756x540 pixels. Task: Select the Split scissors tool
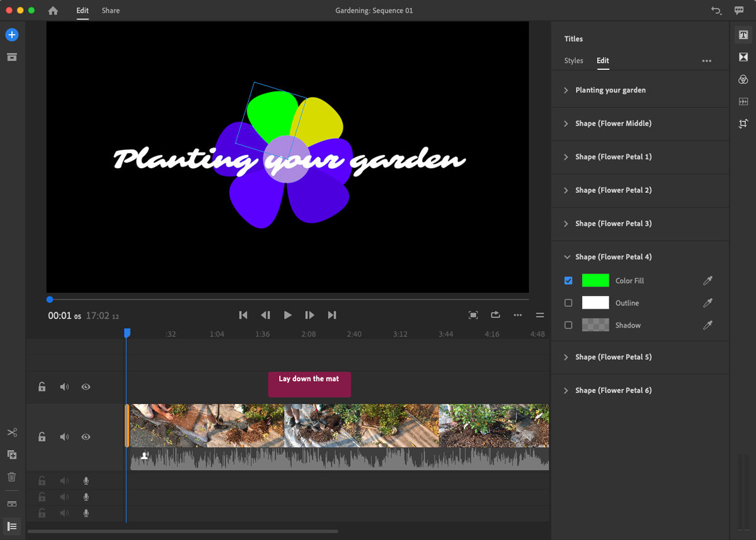pyautogui.click(x=11, y=432)
